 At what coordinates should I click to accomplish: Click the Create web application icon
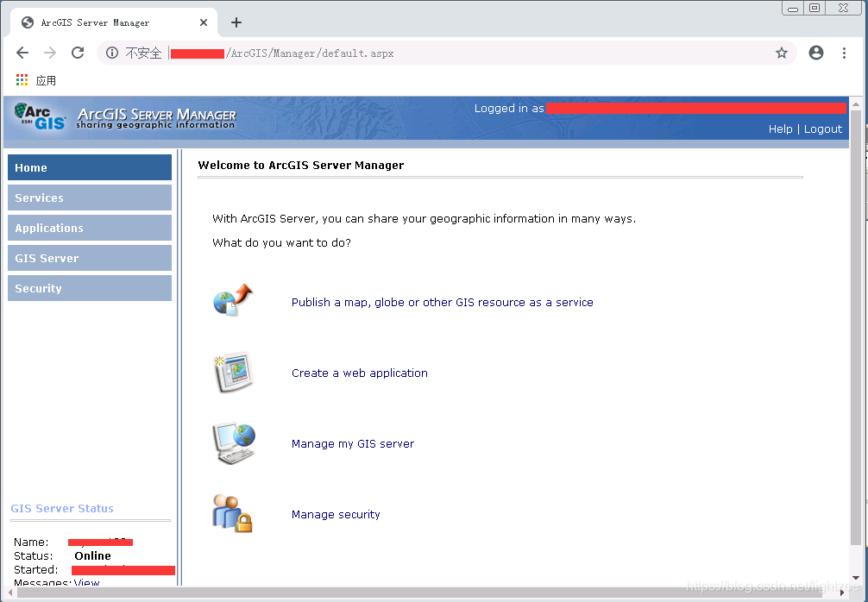233,373
